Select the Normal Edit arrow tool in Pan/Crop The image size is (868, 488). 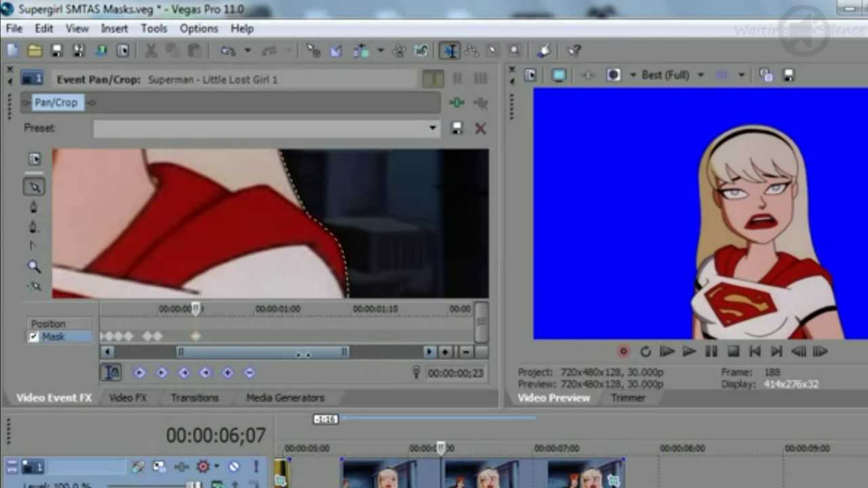point(35,186)
